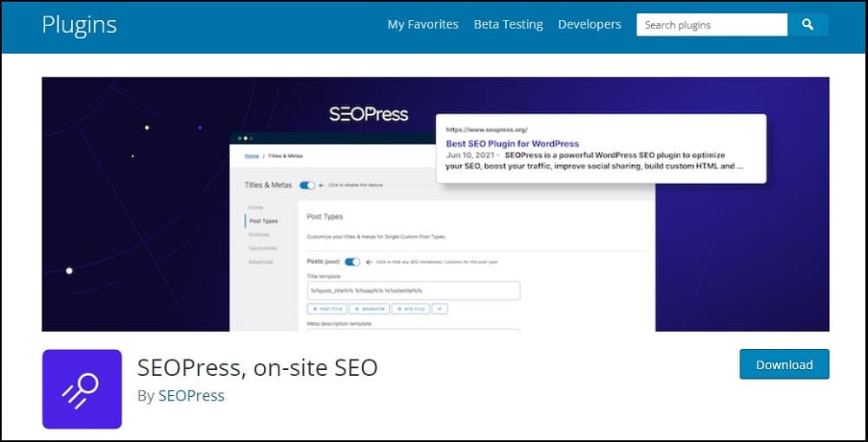Open Best SEO Plugin for WordPress link
868x442 pixels.
(513, 143)
